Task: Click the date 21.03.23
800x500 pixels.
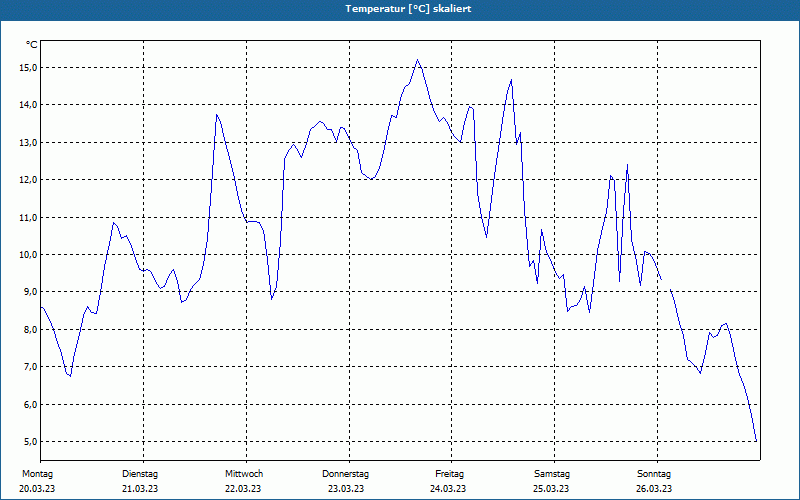Action: tap(140, 489)
